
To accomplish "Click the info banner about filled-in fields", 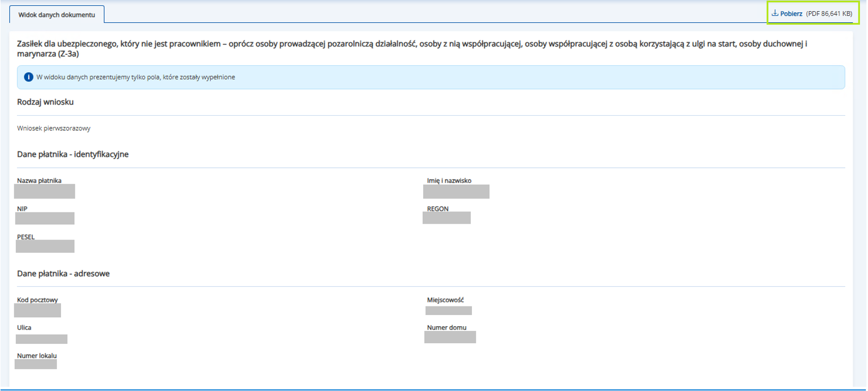I will (431, 78).
